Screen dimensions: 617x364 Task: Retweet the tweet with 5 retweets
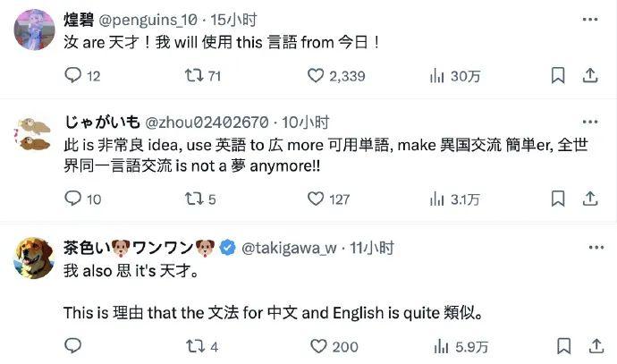click(x=194, y=199)
